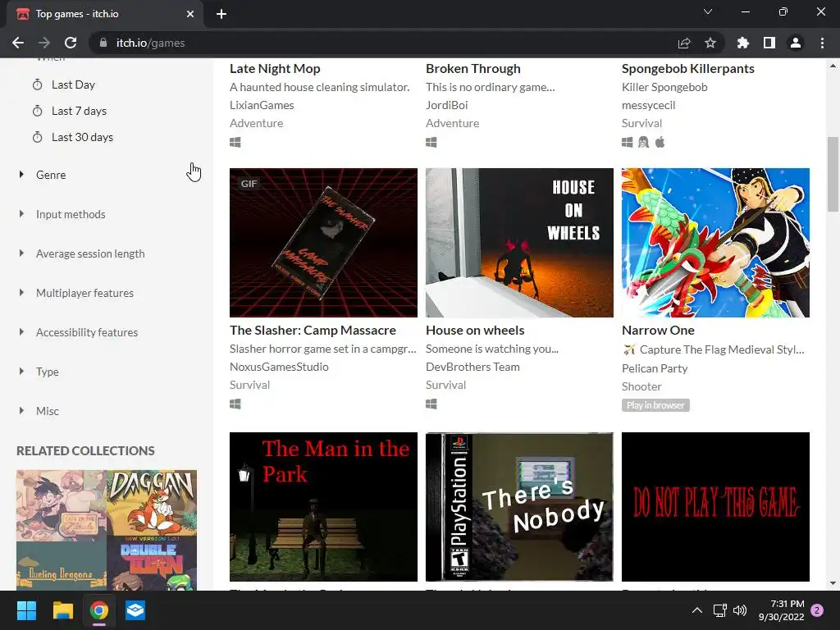
Task: Click the clock icon beside Last 7 days
Action: 38,111
